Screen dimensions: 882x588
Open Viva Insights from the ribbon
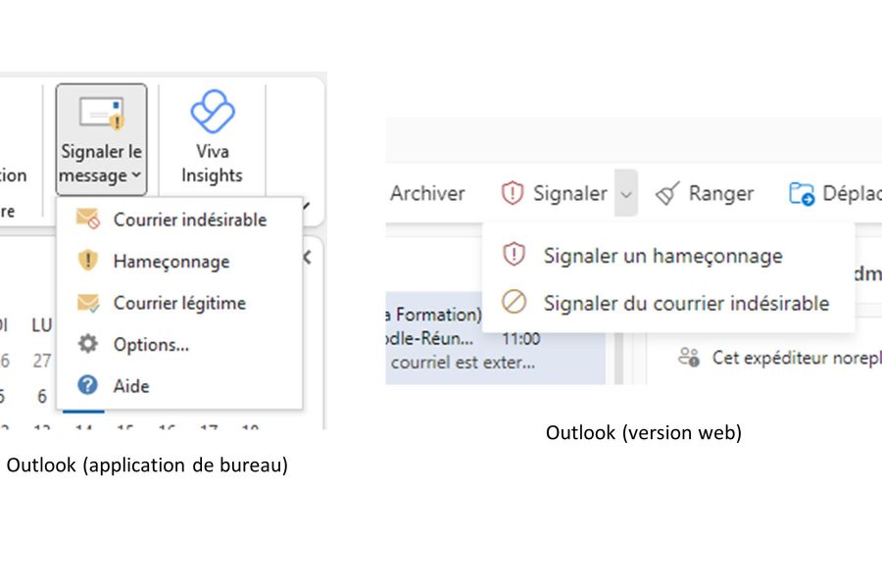pyautogui.click(x=212, y=138)
